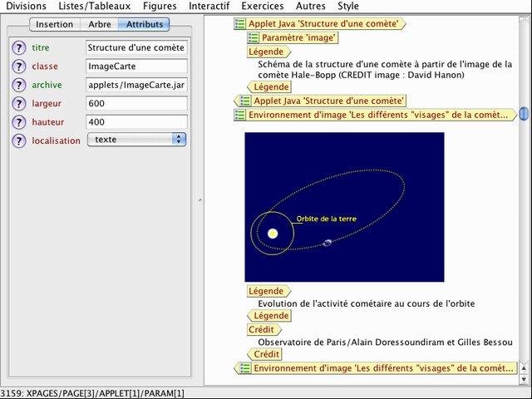Open help for the classe attribute
This screenshot has width=532, height=399.
click(x=18, y=66)
